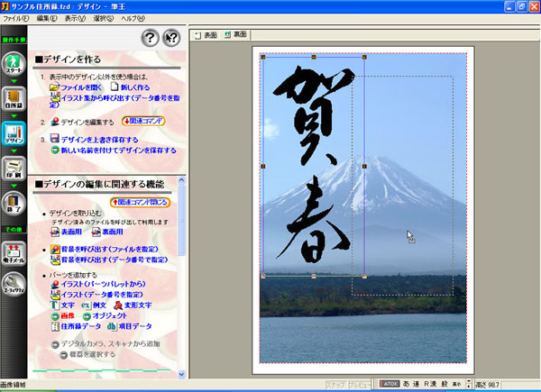The image size is (541, 392).
Task: Open the 住所録 (address book) sidebar icon
Action: pyautogui.click(x=14, y=99)
